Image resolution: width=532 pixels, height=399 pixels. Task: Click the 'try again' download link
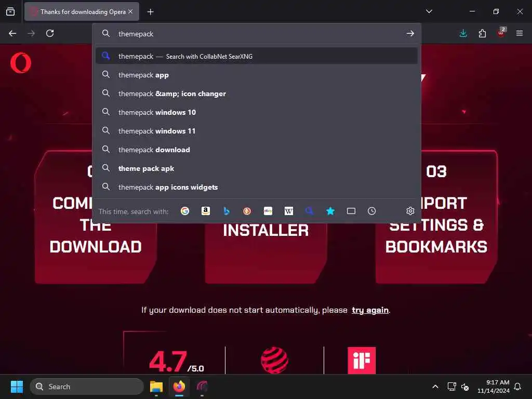coord(370,310)
